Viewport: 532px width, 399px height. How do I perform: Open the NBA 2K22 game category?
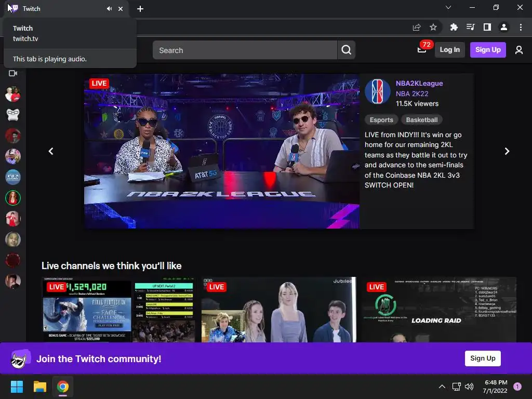412,94
